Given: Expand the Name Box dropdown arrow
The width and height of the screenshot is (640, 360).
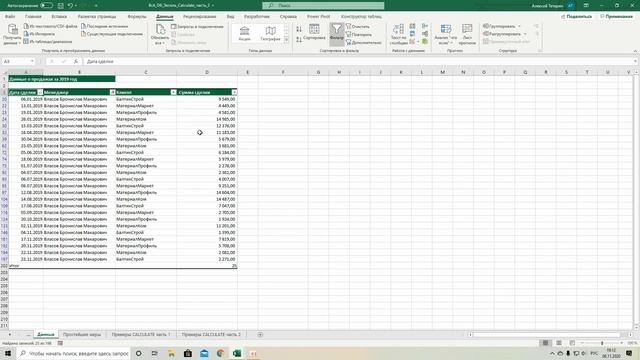Looking at the screenshot, I should (x=32, y=61).
